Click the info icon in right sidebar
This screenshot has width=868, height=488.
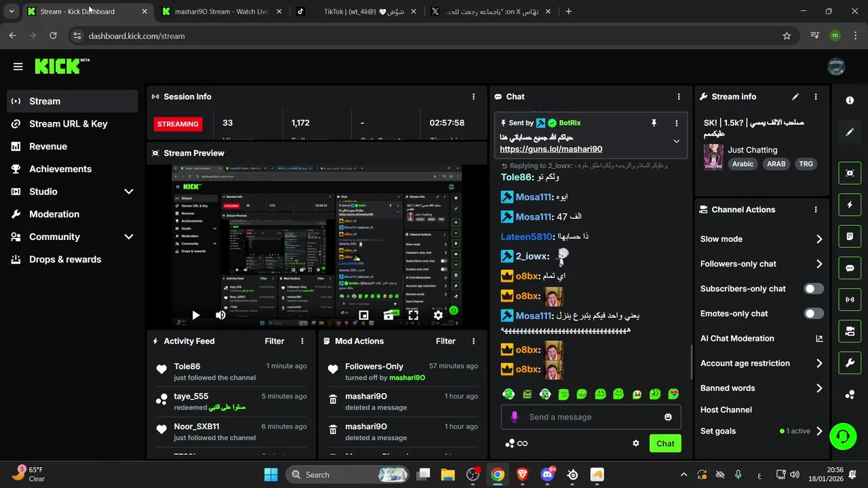[850, 100]
